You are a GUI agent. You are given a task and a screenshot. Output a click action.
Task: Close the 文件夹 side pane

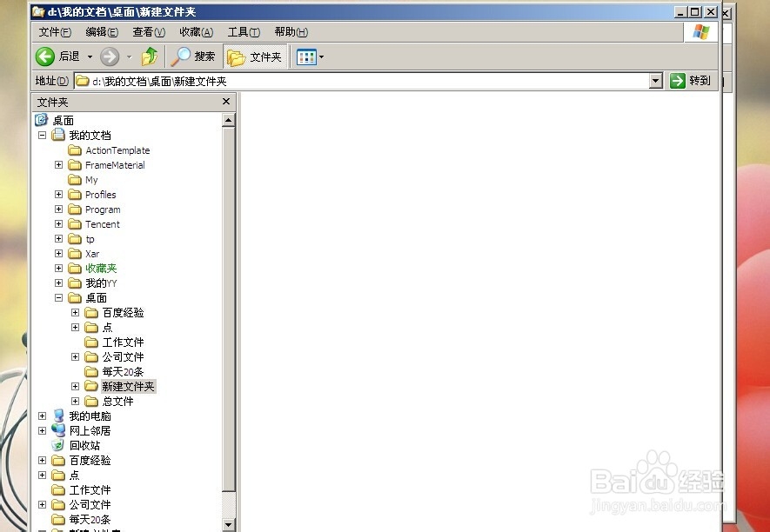tap(226, 102)
